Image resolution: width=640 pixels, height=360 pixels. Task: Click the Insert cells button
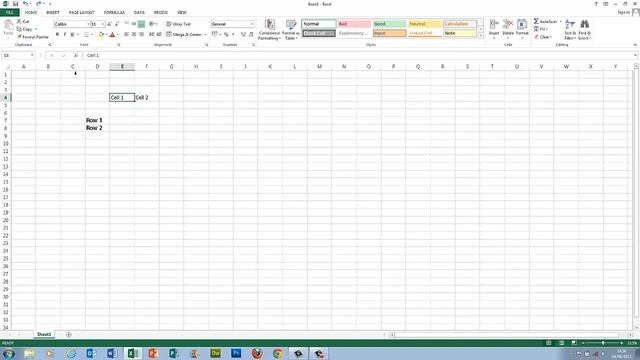494,29
